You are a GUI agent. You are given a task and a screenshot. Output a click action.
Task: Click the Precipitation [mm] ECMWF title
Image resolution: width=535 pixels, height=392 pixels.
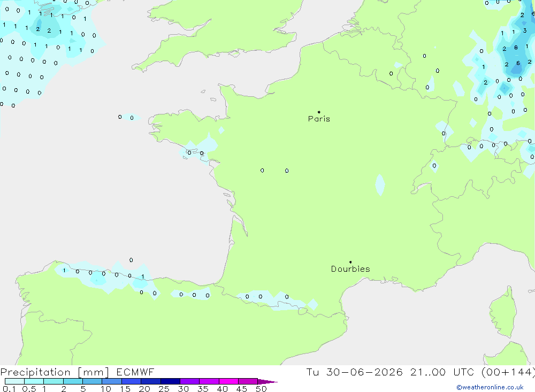coord(77,372)
